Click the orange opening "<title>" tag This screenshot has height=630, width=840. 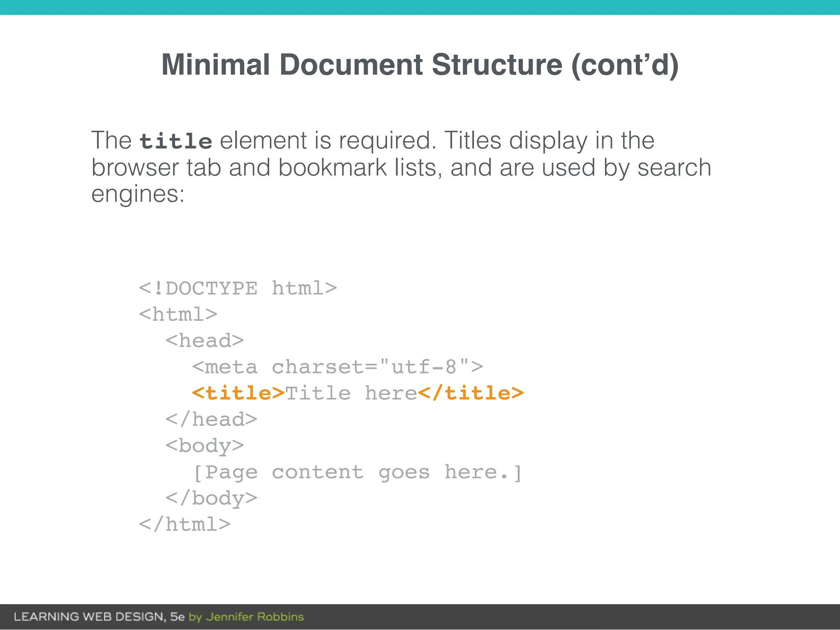238,393
